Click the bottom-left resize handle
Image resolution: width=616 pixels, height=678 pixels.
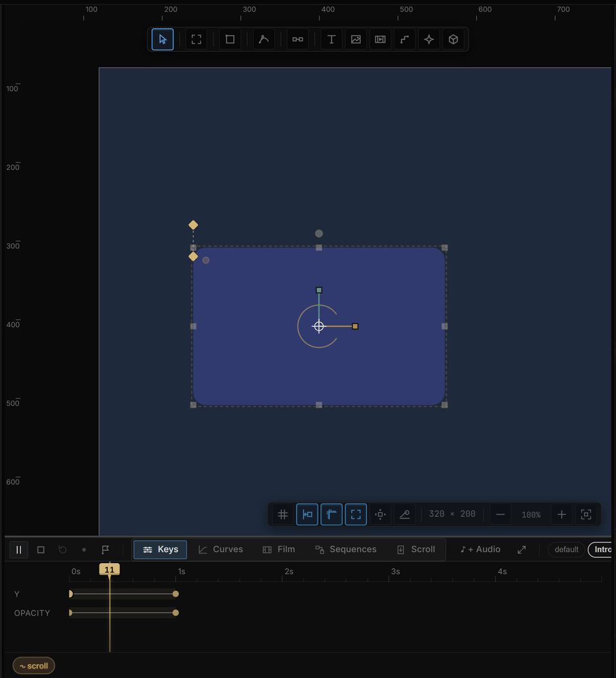(193, 405)
